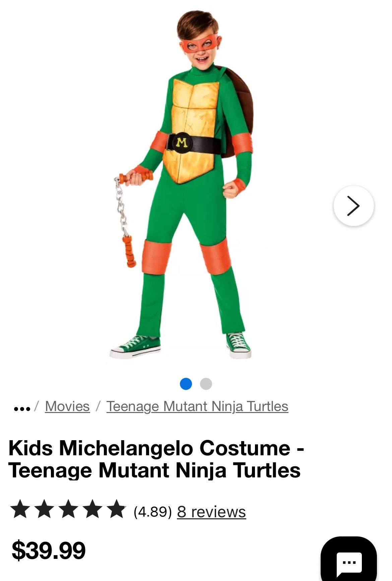
Task: Click the next image arrow
Action: tap(353, 206)
